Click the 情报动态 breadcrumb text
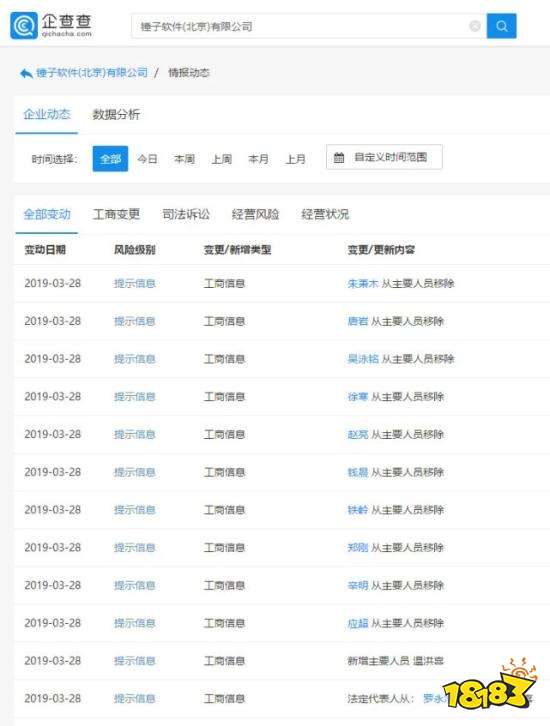Image resolution: width=550 pixels, height=726 pixels. click(189, 73)
